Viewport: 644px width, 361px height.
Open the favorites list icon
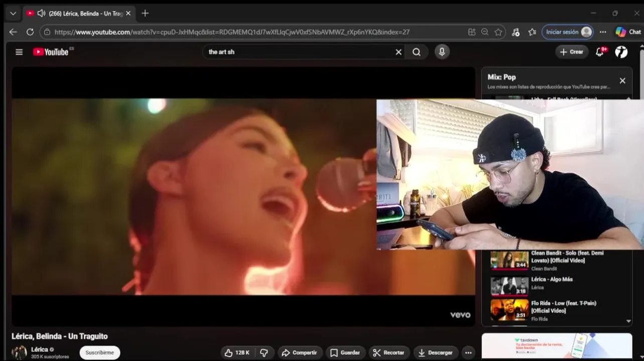532,32
